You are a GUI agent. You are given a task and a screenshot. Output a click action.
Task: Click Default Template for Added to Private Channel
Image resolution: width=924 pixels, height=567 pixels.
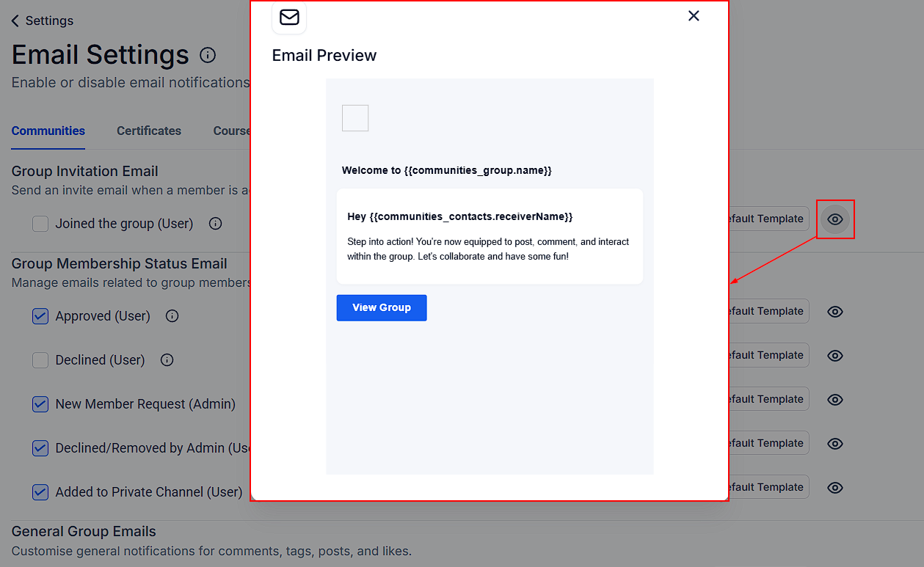[768, 487]
